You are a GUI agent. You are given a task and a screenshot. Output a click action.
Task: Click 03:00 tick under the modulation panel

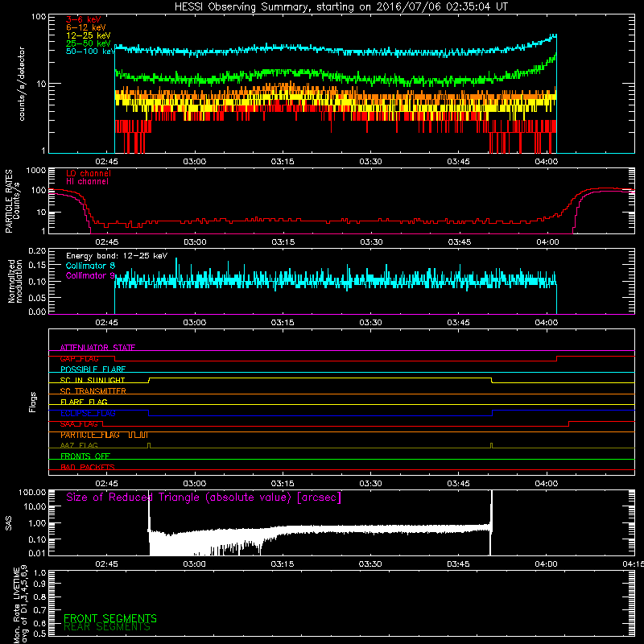point(195,323)
